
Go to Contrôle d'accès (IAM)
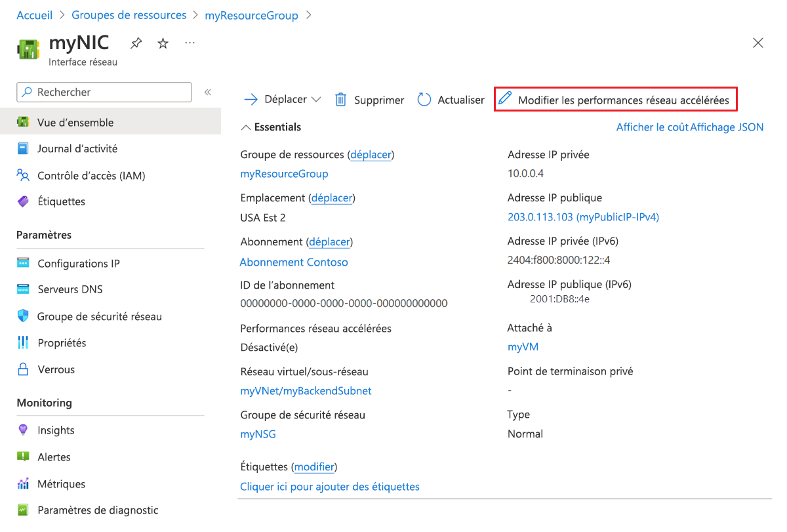[x=91, y=175]
